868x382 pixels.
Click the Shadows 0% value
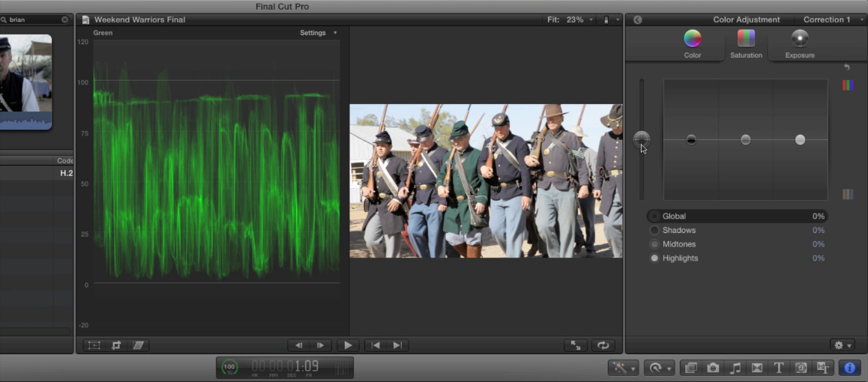click(819, 230)
